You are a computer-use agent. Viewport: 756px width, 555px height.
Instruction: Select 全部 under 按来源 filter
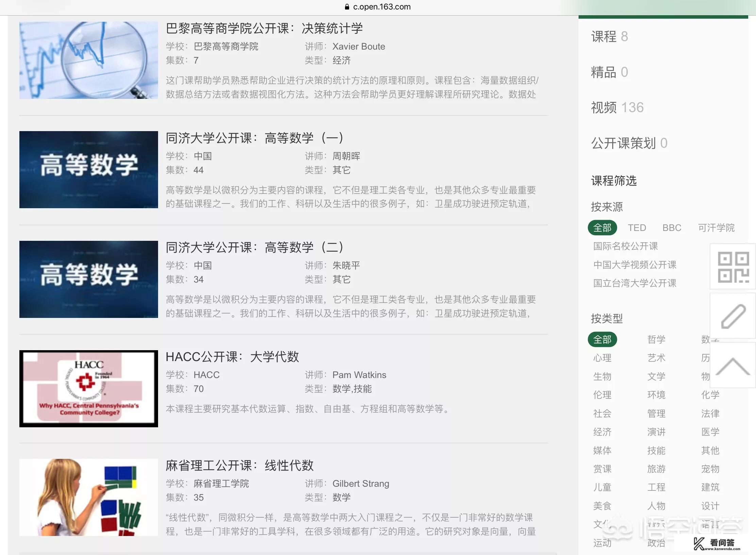(x=602, y=228)
